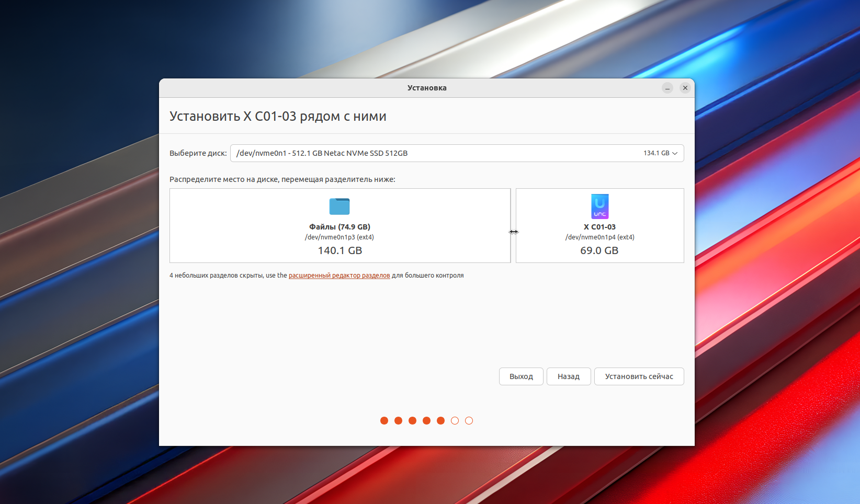Go back with the Назад button
This screenshot has height=504, width=860.
coord(568,376)
